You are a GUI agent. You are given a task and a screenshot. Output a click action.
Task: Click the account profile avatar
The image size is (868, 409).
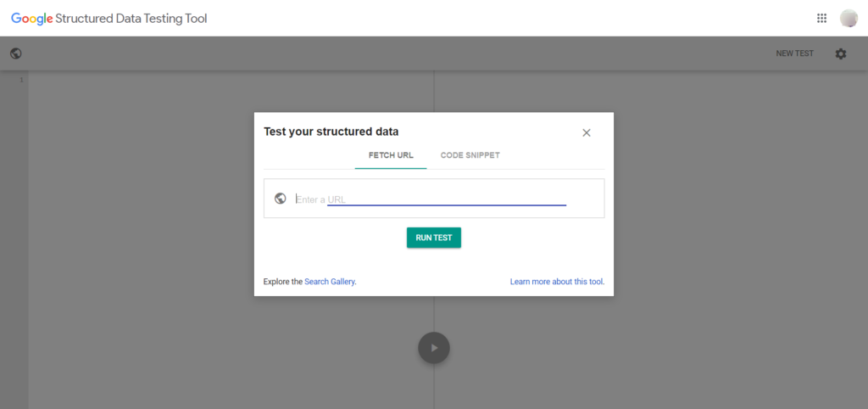click(849, 18)
